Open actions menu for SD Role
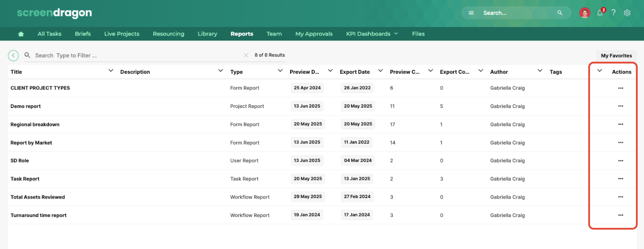Viewport: 644px width, 249px height. point(621,160)
